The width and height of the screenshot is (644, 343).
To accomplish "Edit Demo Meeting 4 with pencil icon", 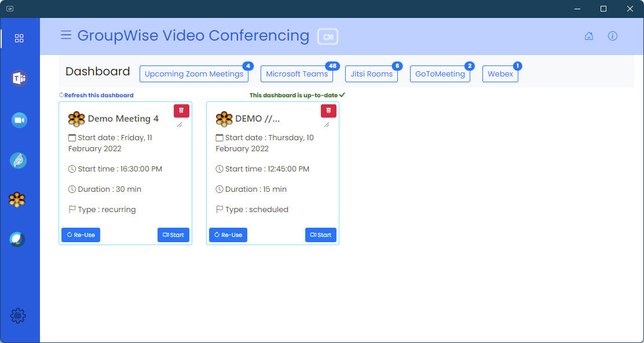I will pos(180,125).
